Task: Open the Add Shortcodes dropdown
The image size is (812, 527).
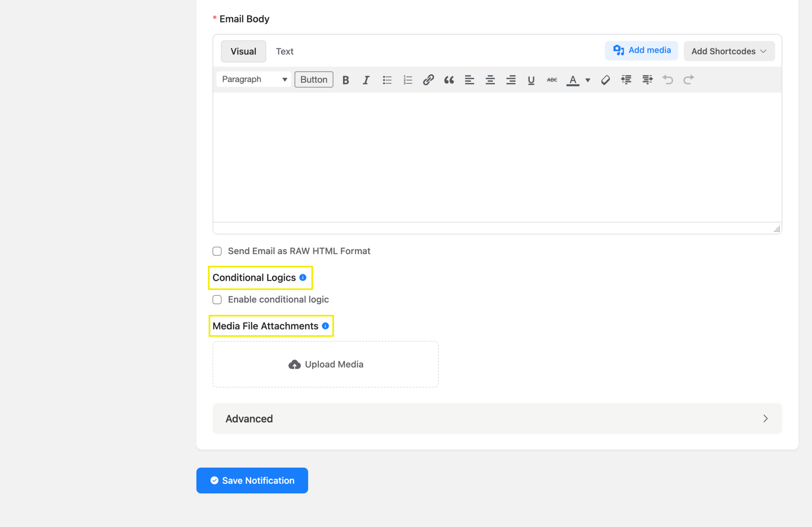Action: tap(729, 51)
